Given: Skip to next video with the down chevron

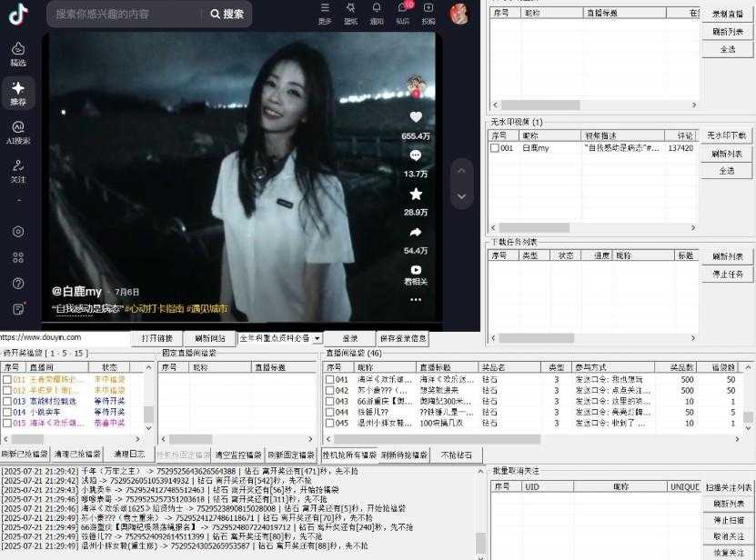Looking at the screenshot, I should coord(461,196).
